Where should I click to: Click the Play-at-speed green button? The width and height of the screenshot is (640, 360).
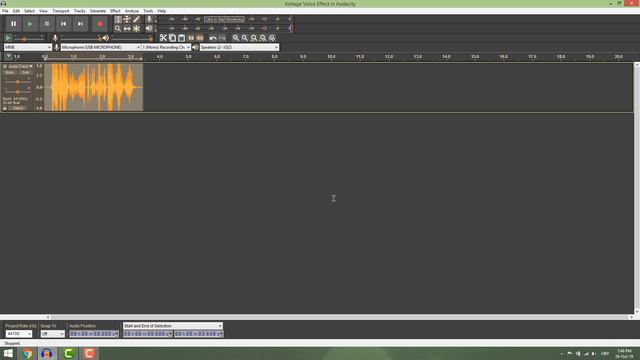[x=8, y=38]
